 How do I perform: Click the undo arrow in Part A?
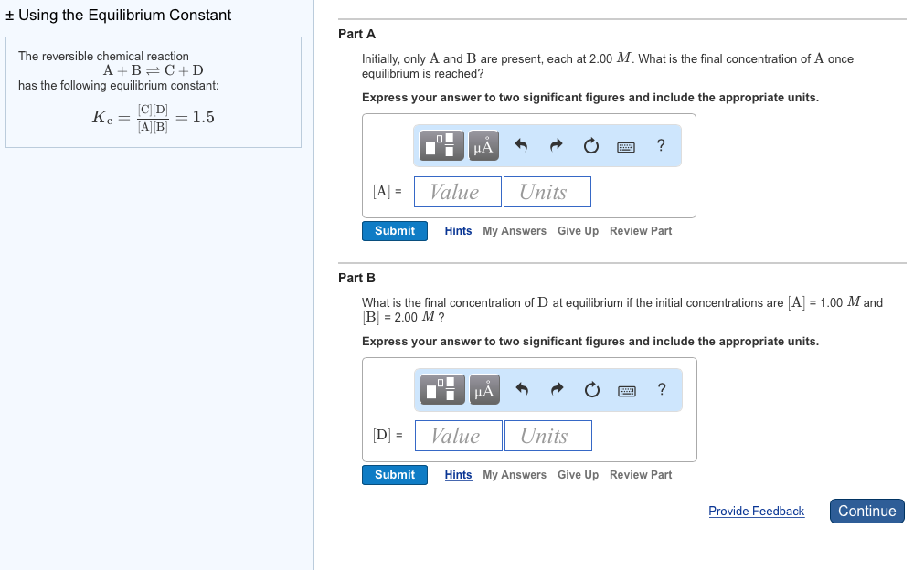coord(522,146)
